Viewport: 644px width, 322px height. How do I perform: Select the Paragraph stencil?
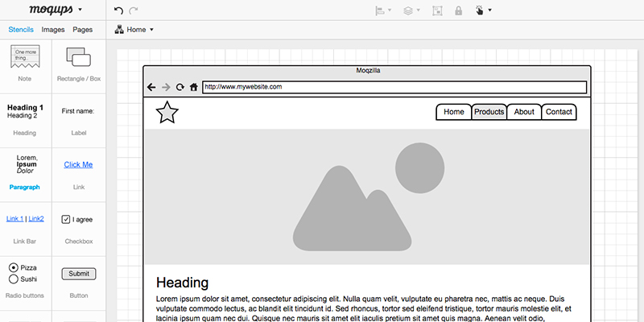(x=25, y=174)
